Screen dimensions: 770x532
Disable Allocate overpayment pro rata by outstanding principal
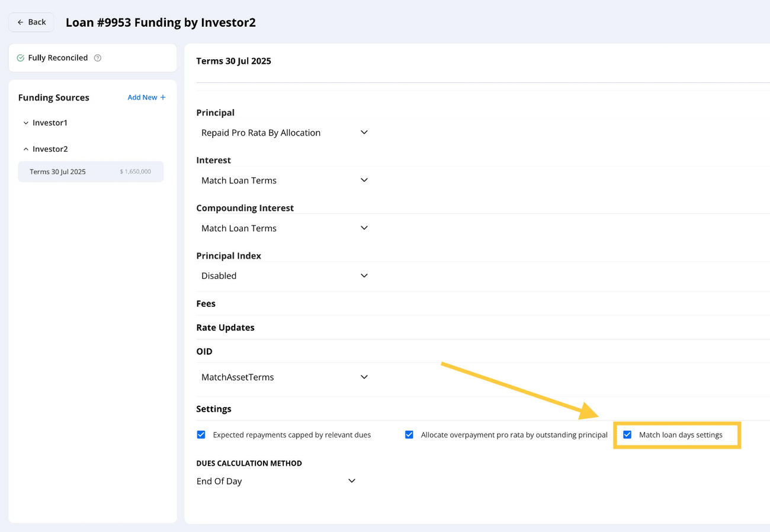point(409,434)
